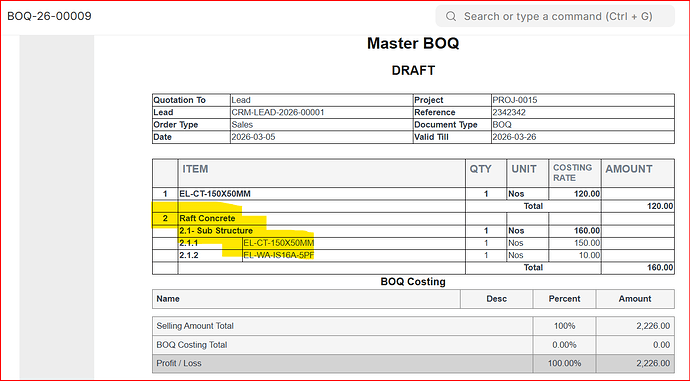Click sub-item EL-WA-IS16A-5PF
The height and width of the screenshot is (381, 690).
(x=279, y=255)
